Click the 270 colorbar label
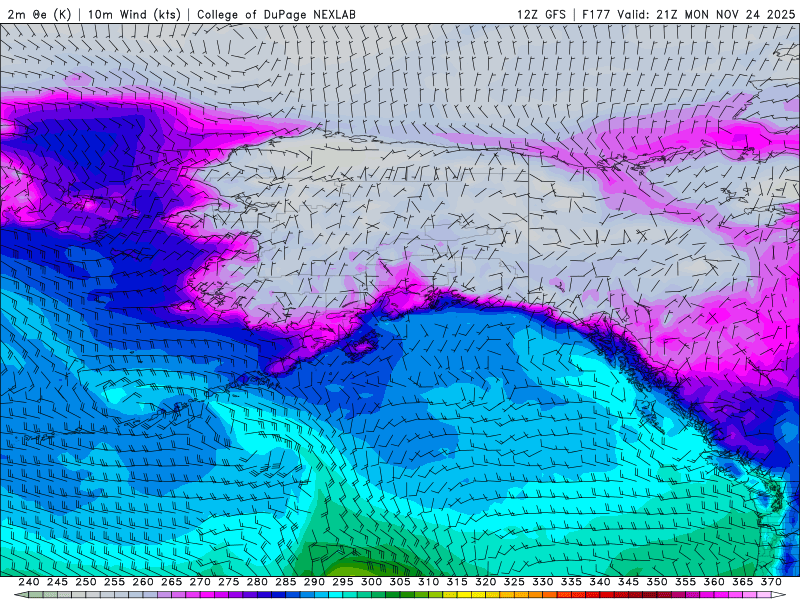Image resolution: width=800 pixels, height=600 pixels. click(x=200, y=582)
